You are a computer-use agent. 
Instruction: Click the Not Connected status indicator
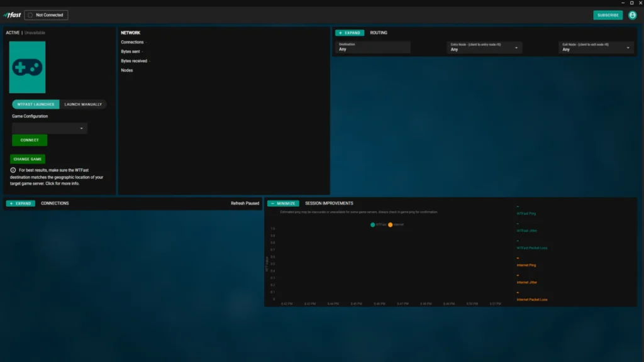pyautogui.click(x=45, y=14)
